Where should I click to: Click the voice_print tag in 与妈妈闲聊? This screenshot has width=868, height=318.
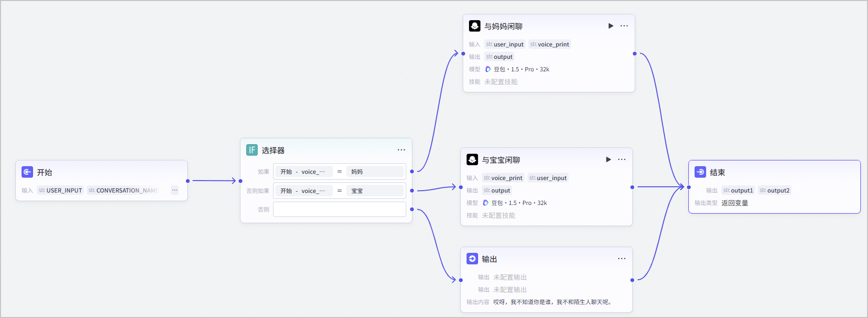[x=549, y=44]
